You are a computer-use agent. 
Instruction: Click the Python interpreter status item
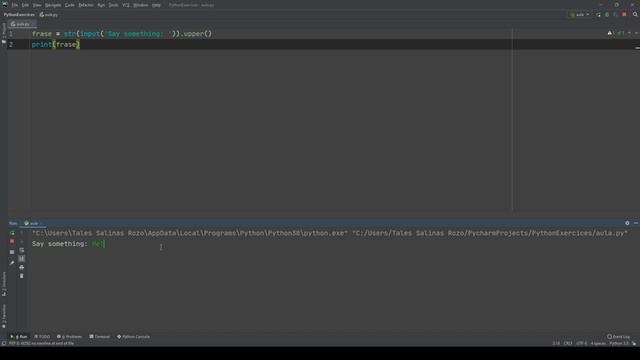coord(619,343)
